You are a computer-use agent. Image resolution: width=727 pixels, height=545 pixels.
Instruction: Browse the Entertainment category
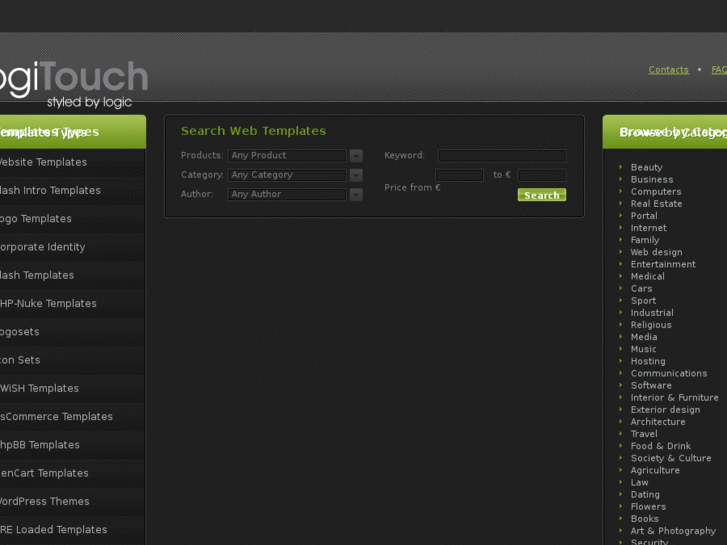[663, 264]
